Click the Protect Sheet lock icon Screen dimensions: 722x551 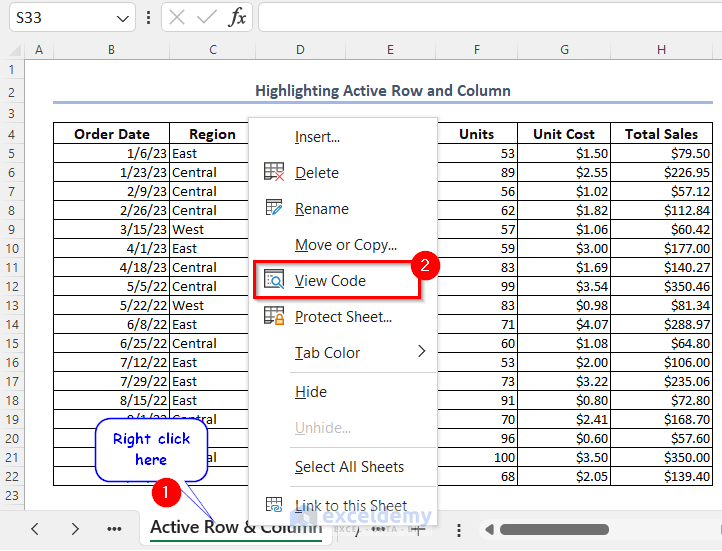click(x=274, y=316)
